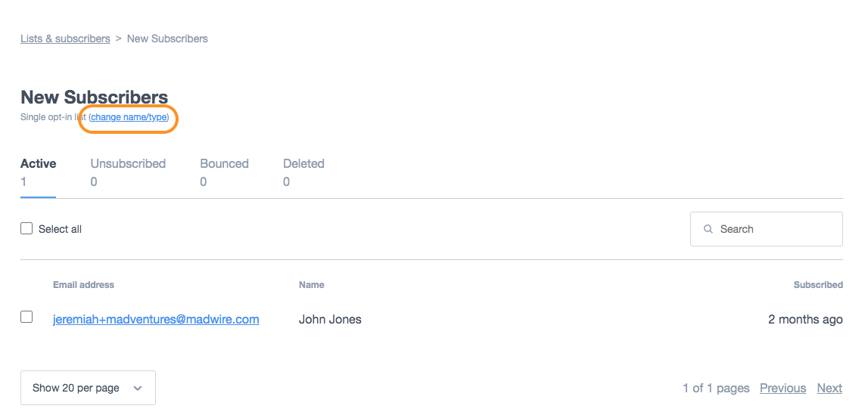Toggle the Select all checkbox
This screenshot has width=868, height=415.
click(26, 228)
